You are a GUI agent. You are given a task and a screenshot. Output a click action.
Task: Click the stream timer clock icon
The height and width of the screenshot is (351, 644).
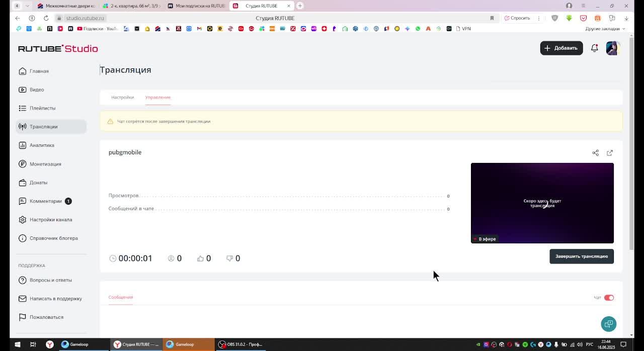coord(113,258)
